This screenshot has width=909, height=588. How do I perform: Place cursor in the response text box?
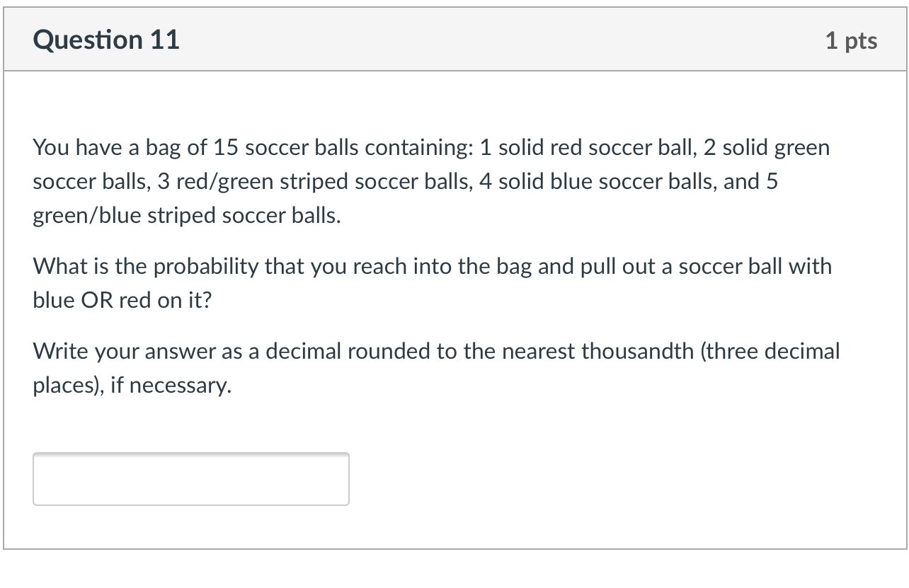click(x=191, y=479)
